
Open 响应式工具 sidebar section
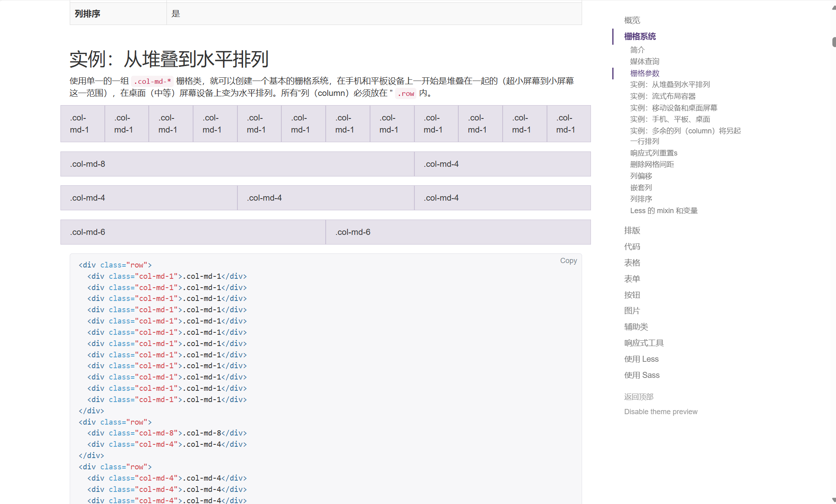click(x=644, y=343)
